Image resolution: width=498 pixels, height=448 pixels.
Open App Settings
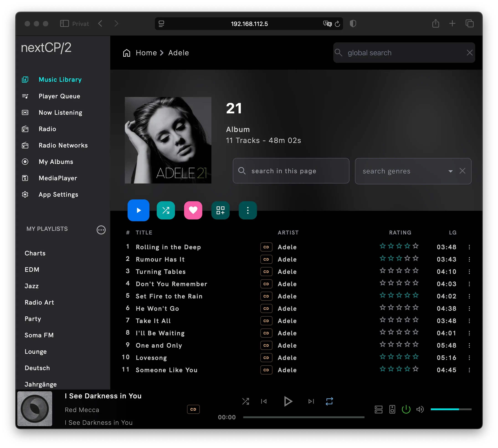point(58,194)
